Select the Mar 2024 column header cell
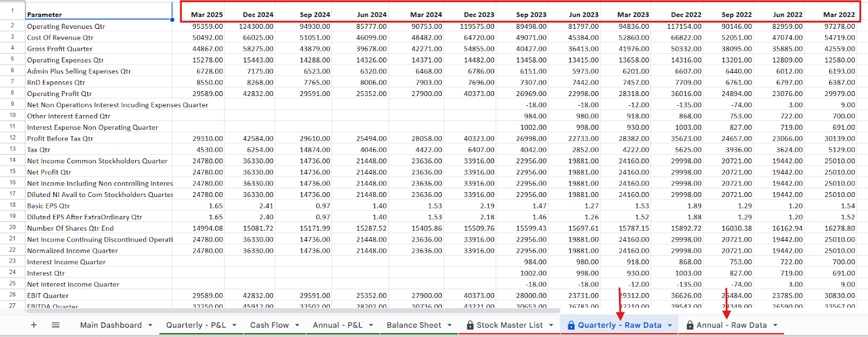 (416, 11)
